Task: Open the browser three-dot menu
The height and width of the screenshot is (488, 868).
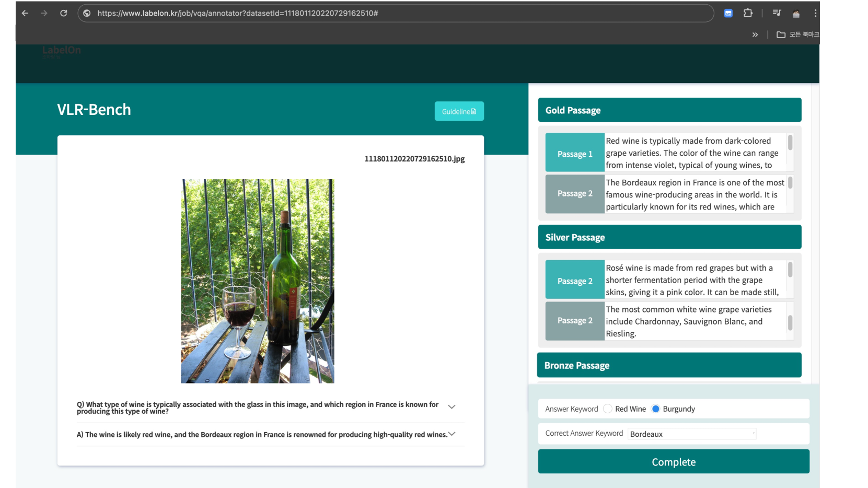Action: [815, 13]
